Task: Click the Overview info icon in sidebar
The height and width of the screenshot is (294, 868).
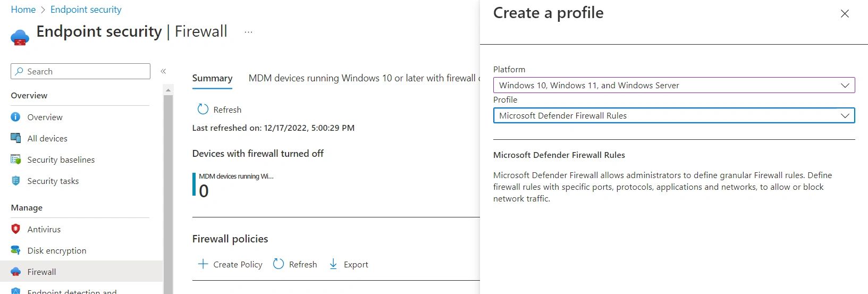Action: [x=16, y=117]
